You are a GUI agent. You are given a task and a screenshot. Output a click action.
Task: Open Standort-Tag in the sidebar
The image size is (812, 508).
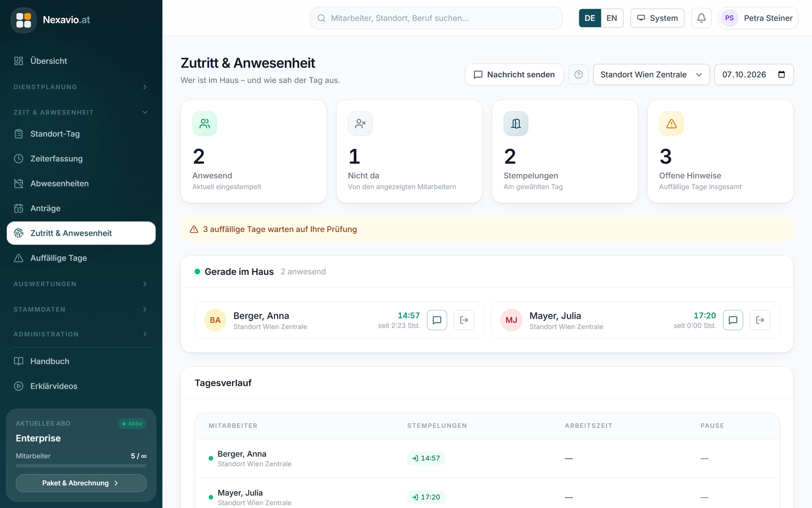[81, 134]
